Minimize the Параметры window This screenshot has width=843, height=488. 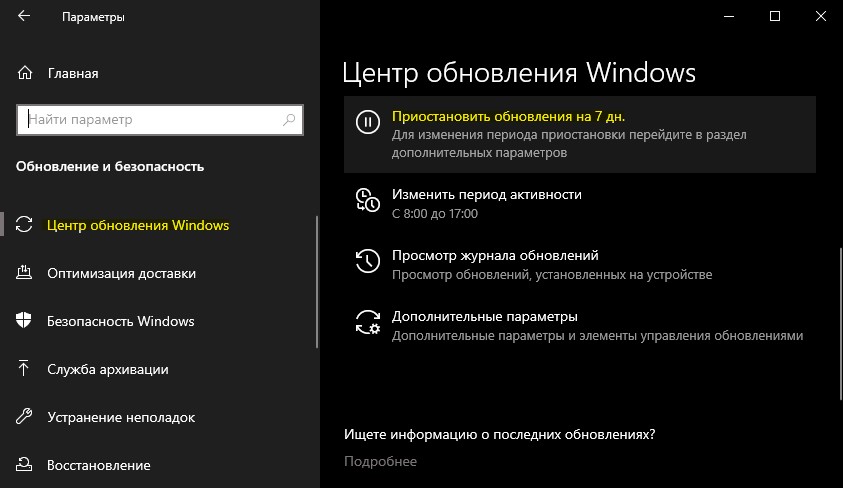click(729, 16)
